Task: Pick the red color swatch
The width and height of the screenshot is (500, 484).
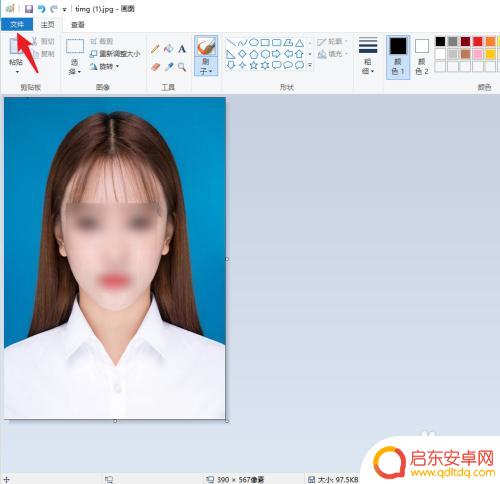Action: (x=478, y=41)
